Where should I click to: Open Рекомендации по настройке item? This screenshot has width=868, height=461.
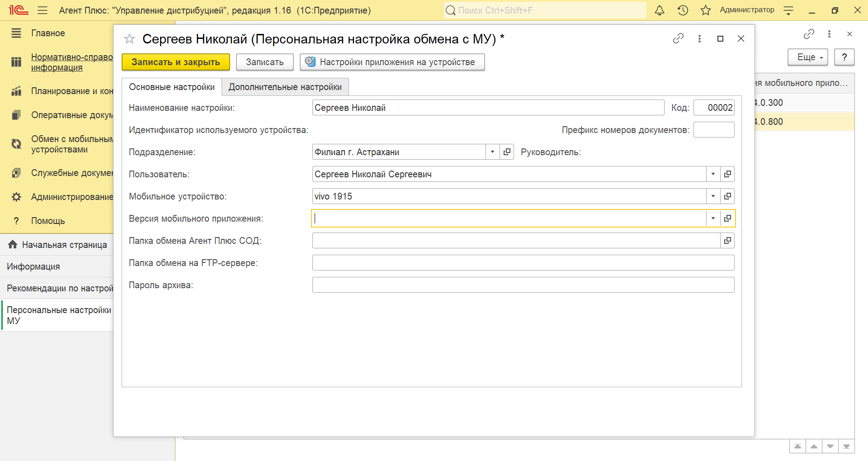tap(57, 288)
